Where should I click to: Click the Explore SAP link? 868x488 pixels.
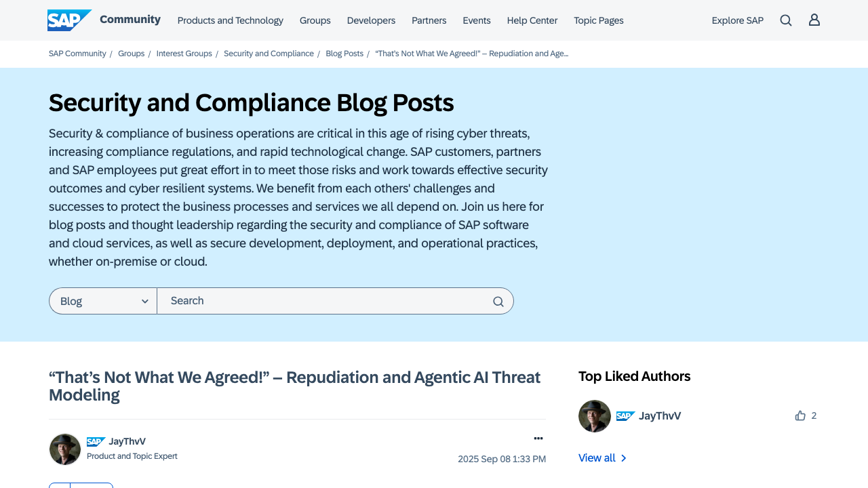click(x=738, y=20)
